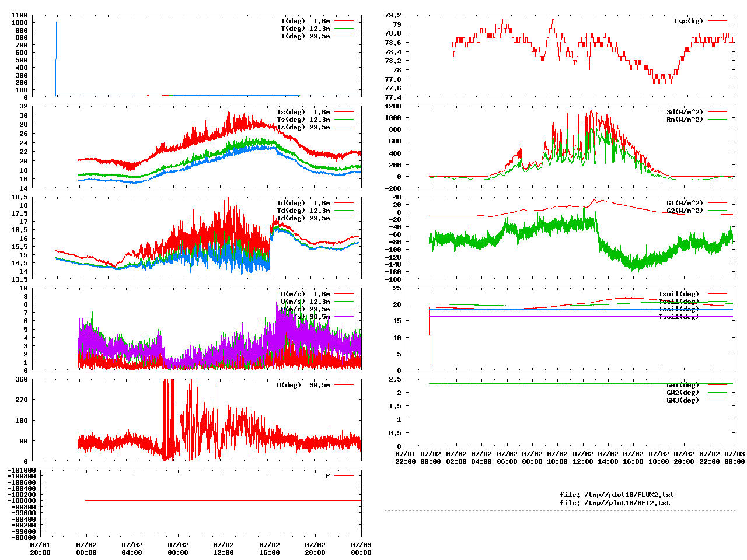Click the "07/01 22:00" time axis label
Screen dimensions: 747x560
pyautogui.click(x=406, y=457)
